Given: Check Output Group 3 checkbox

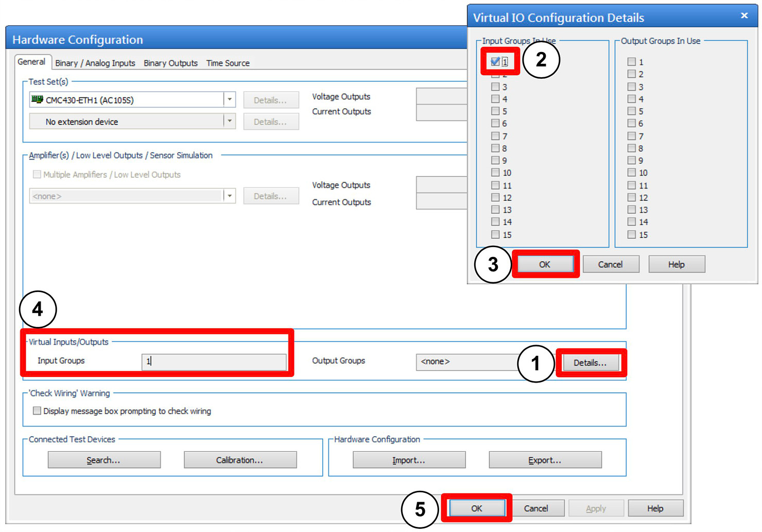Looking at the screenshot, I should point(632,87).
